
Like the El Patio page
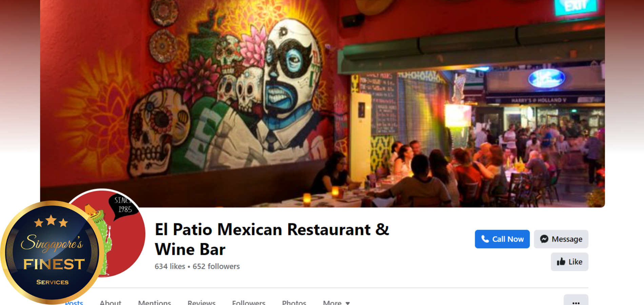(x=569, y=262)
